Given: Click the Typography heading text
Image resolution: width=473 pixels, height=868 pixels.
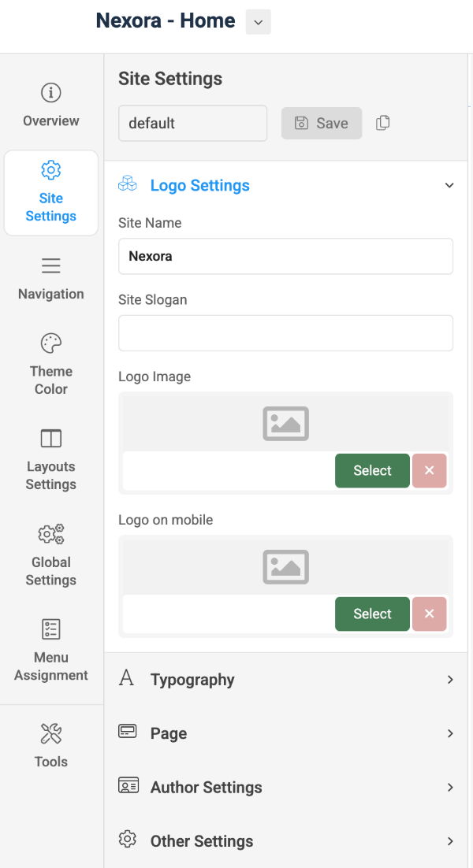Looking at the screenshot, I should [192, 680].
